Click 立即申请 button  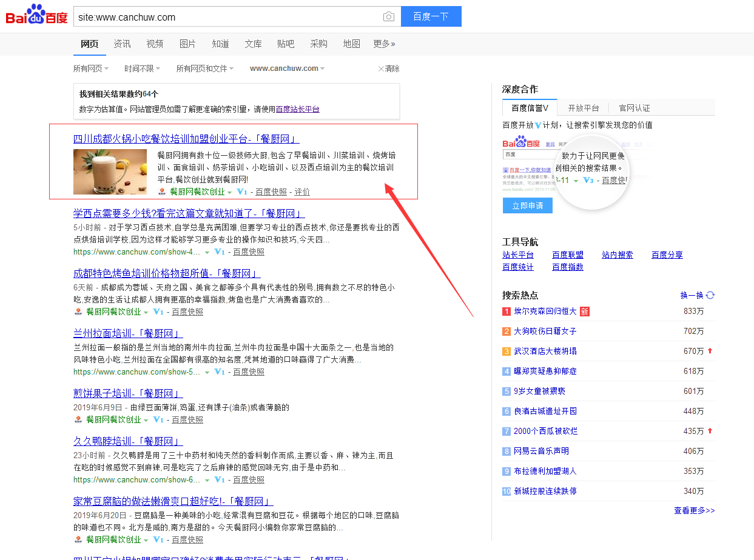pyautogui.click(x=527, y=205)
